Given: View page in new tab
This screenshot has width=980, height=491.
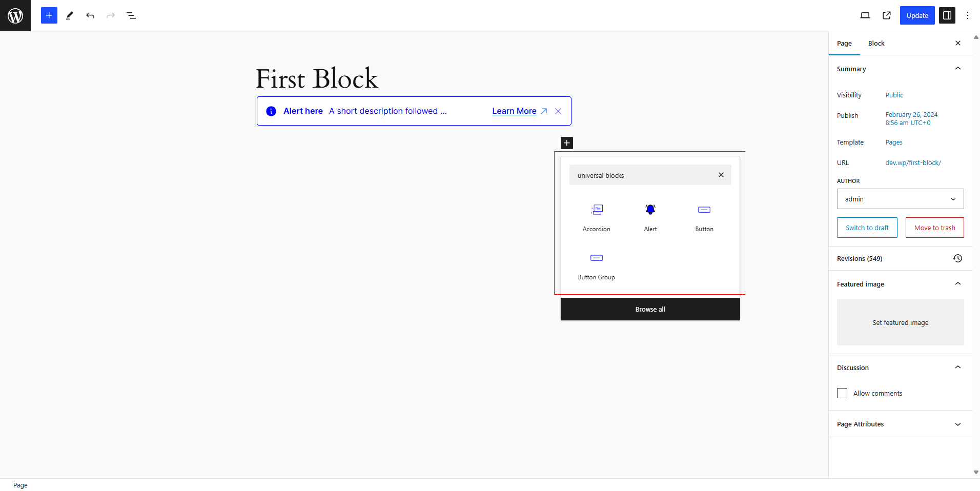Looking at the screenshot, I should tap(887, 15).
